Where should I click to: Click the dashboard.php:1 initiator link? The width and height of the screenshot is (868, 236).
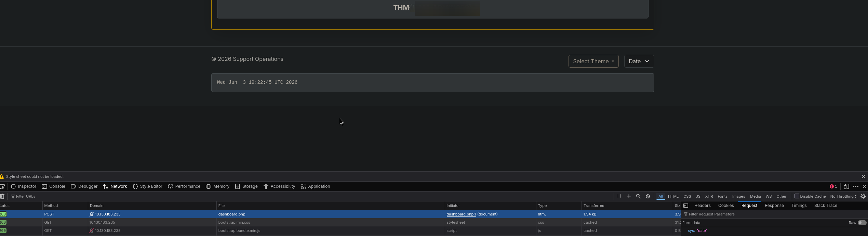tap(461, 214)
